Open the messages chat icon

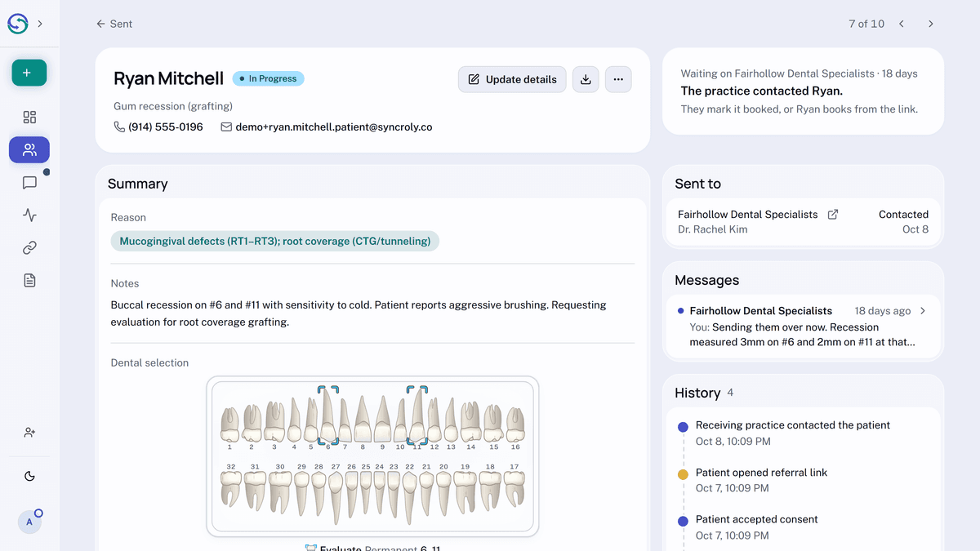pyautogui.click(x=29, y=183)
